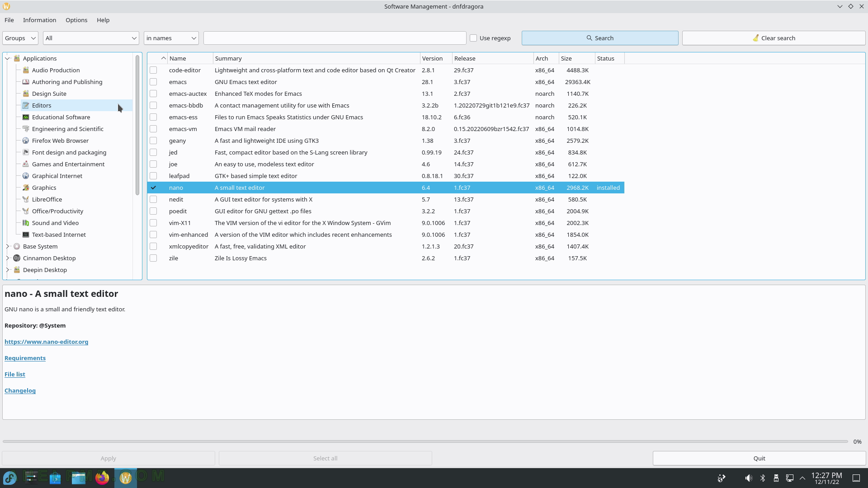Click the Text-based Internet category icon
Screen dimensions: 868x488
[x=26, y=235]
